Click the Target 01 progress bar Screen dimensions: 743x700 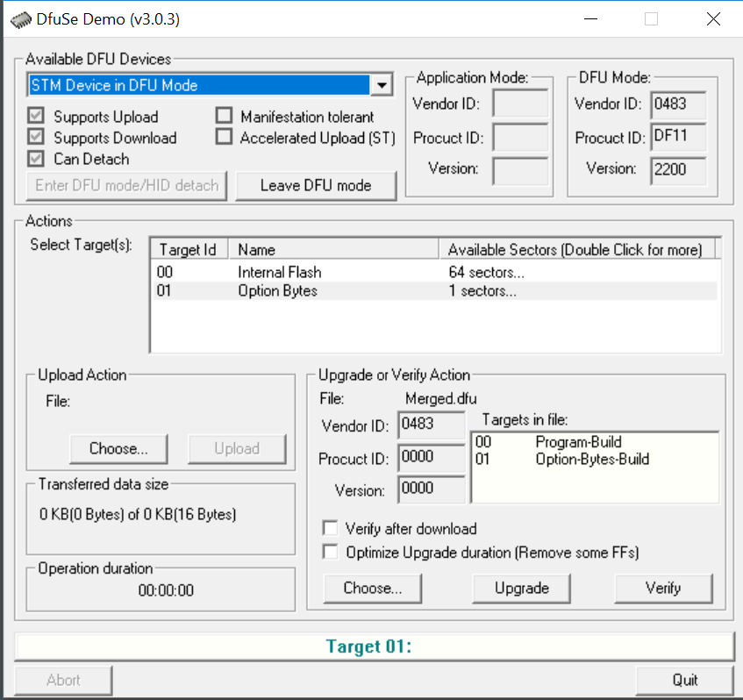pyautogui.click(x=375, y=646)
